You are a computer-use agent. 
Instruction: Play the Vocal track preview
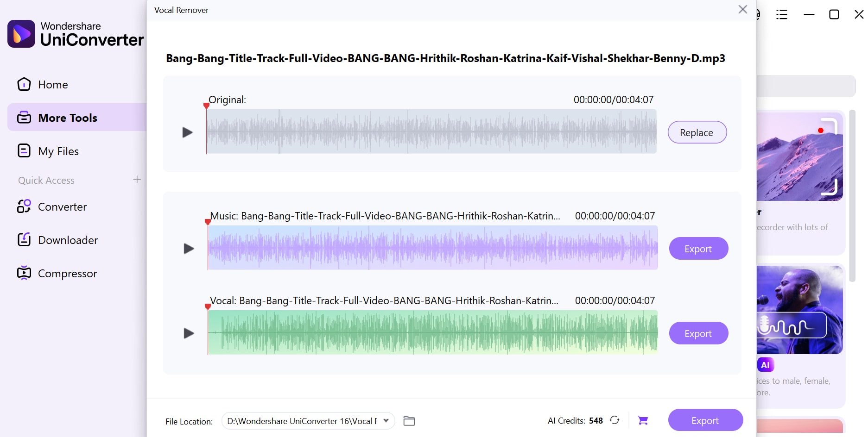pyautogui.click(x=189, y=333)
